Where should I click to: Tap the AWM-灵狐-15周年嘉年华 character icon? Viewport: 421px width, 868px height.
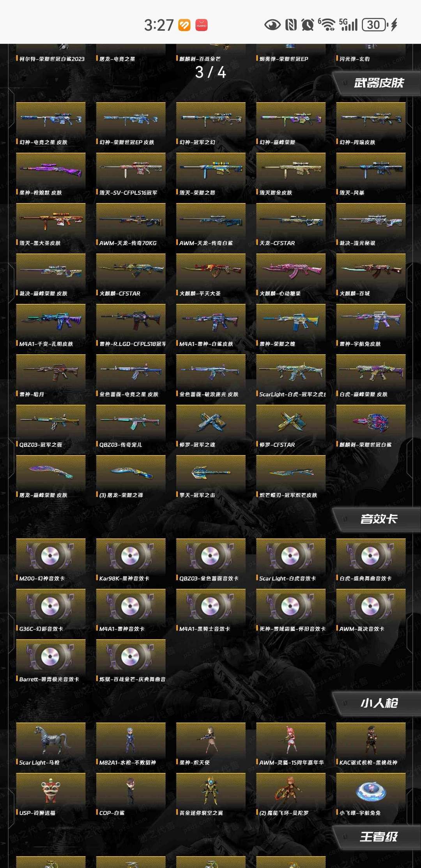click(291, 739)
